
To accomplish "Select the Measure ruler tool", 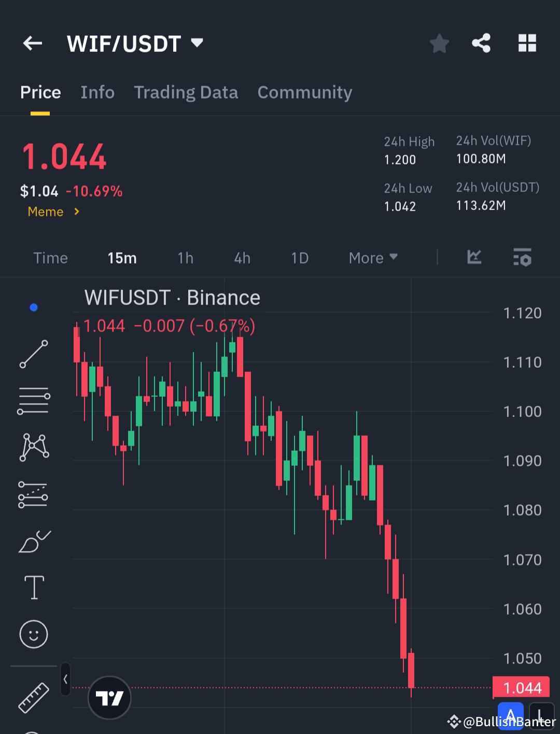I will pos(34,698).
